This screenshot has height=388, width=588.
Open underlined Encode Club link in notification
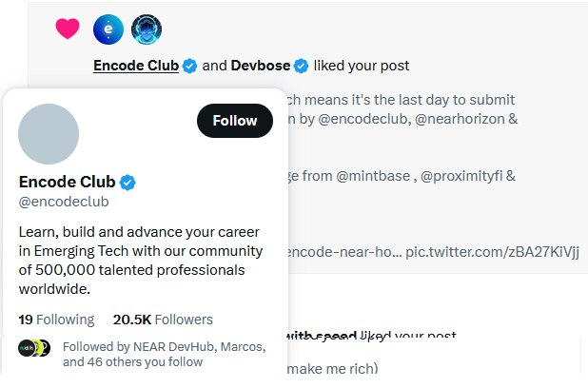pos(136,66)
